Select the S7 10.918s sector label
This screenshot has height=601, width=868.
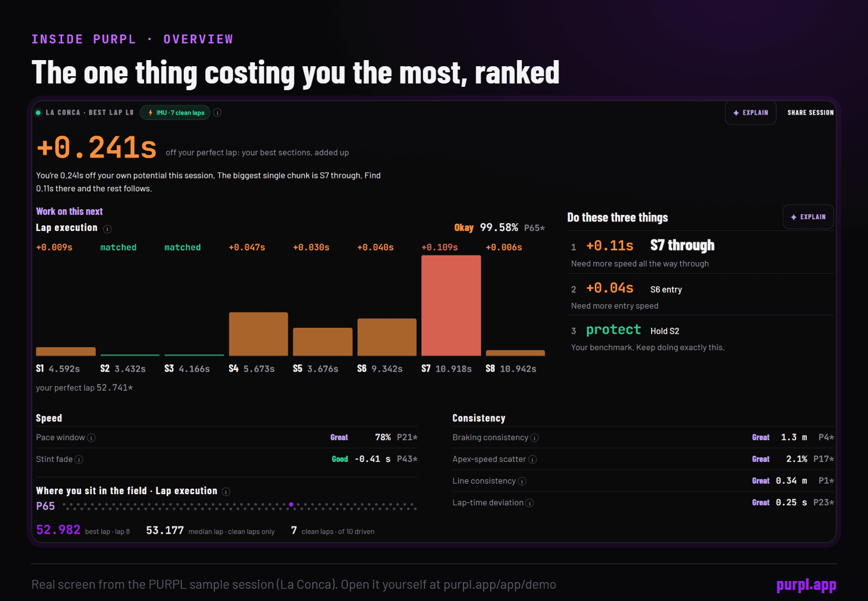tap(446, 369)
